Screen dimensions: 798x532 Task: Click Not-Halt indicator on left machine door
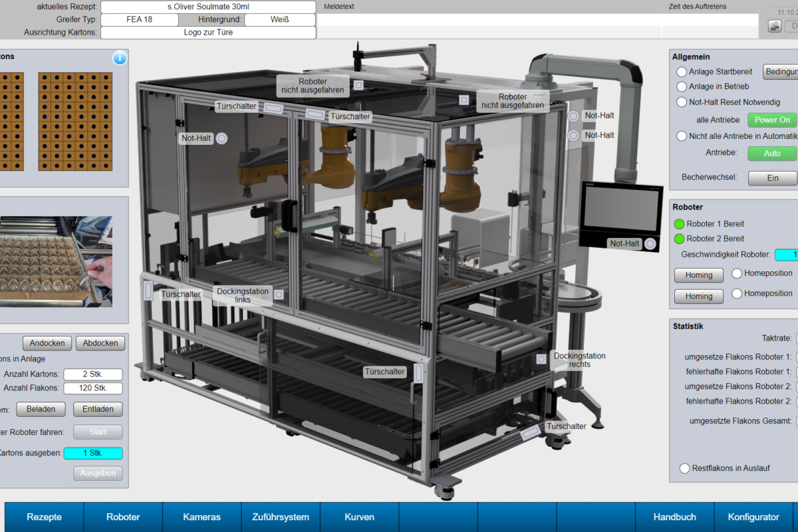coord(222,138)
